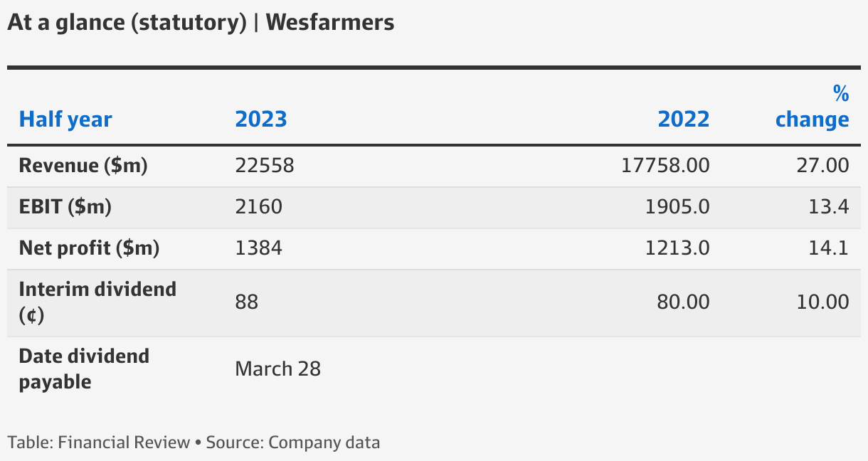Select the 'Half year' column header
Viewport: 868px width, 461px height.
65,119
